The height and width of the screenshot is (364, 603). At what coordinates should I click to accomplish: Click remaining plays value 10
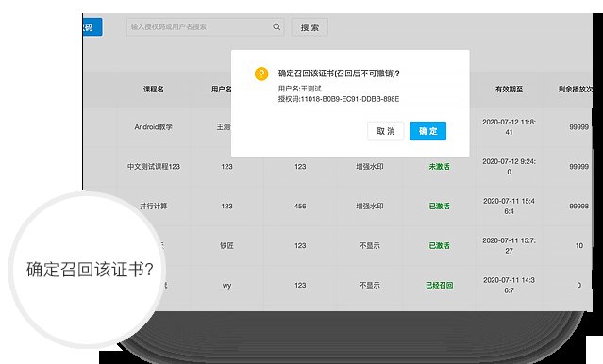click(579, 245)
